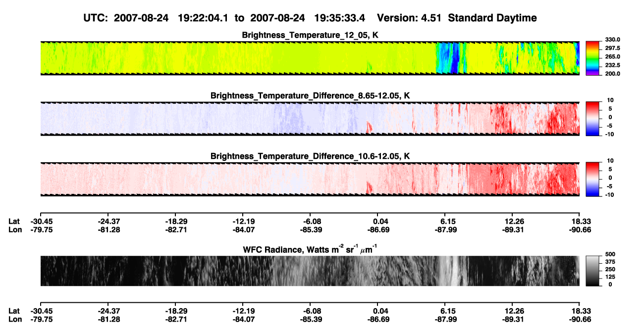The height and width of the screenshot is (330, 644).
Task: Click longitude -79.75 under the 10.6-12.05 panel
Action: click(x=42, y=230)
